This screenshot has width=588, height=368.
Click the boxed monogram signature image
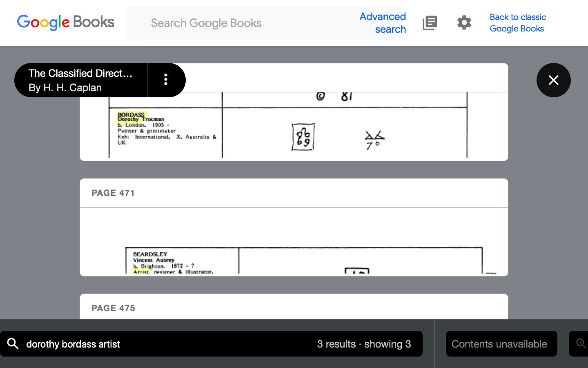click(303, 137)
